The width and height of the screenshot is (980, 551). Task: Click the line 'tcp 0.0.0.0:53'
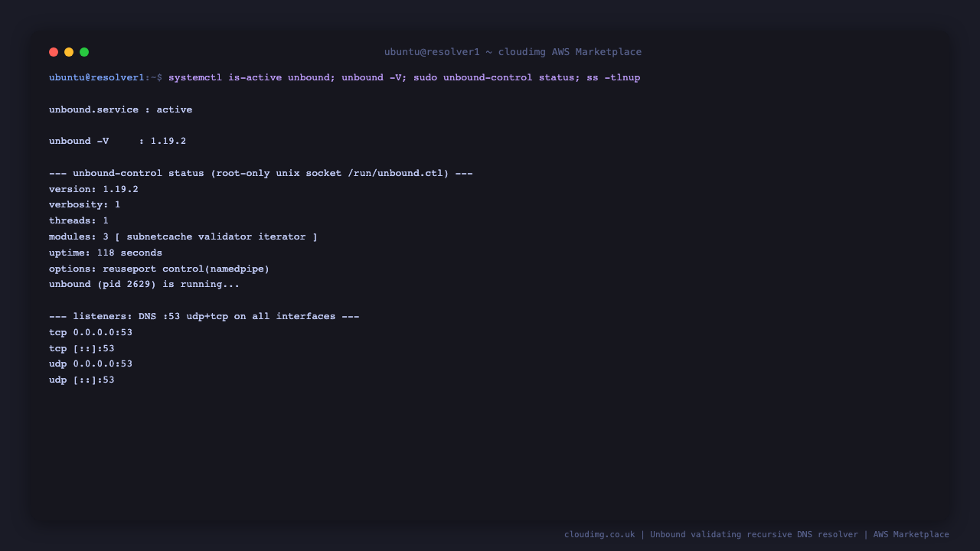(x=91, y=332)
